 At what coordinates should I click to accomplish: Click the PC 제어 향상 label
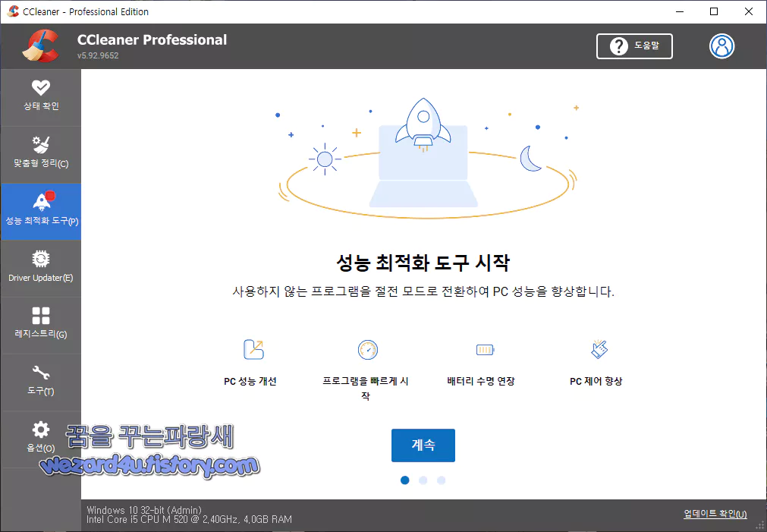point(596,381)
